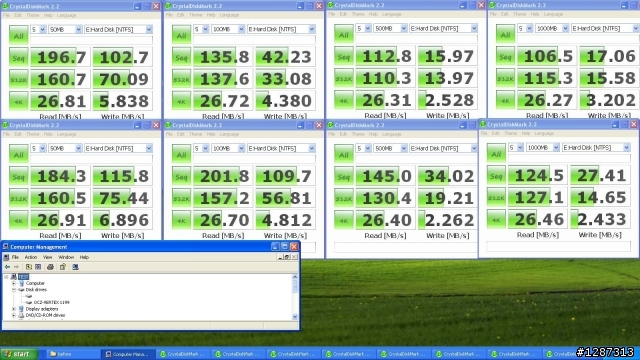Click 4K button in window showing 106.5
The height and width of the screenshot is (360, 640).
[x=505, y=100]
